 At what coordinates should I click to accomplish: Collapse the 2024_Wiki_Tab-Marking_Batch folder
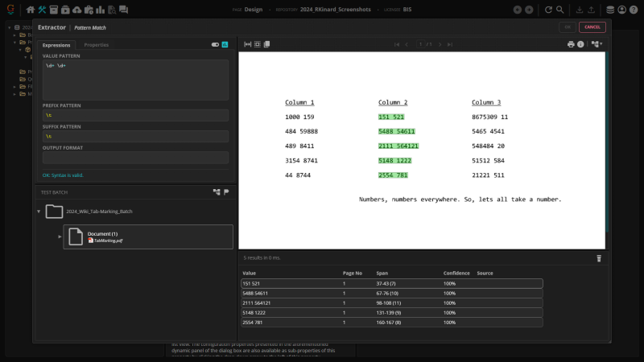click(x=39, y=212)
